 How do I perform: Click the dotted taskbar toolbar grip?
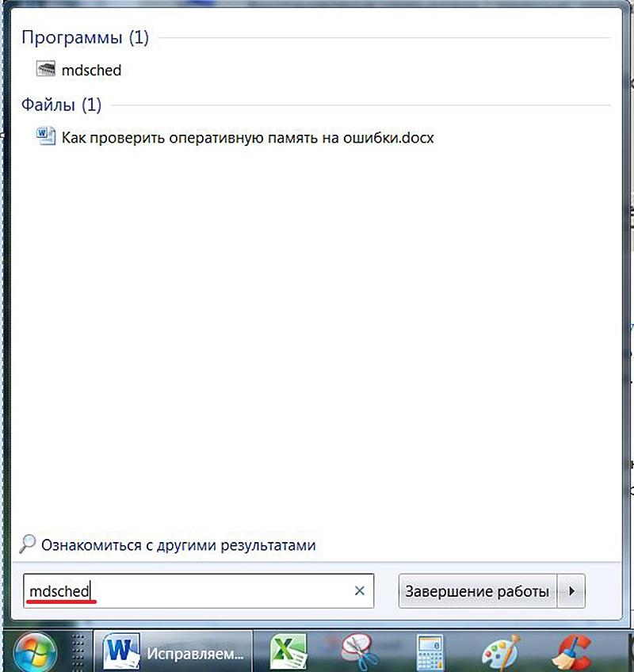[x=78, y=652]
